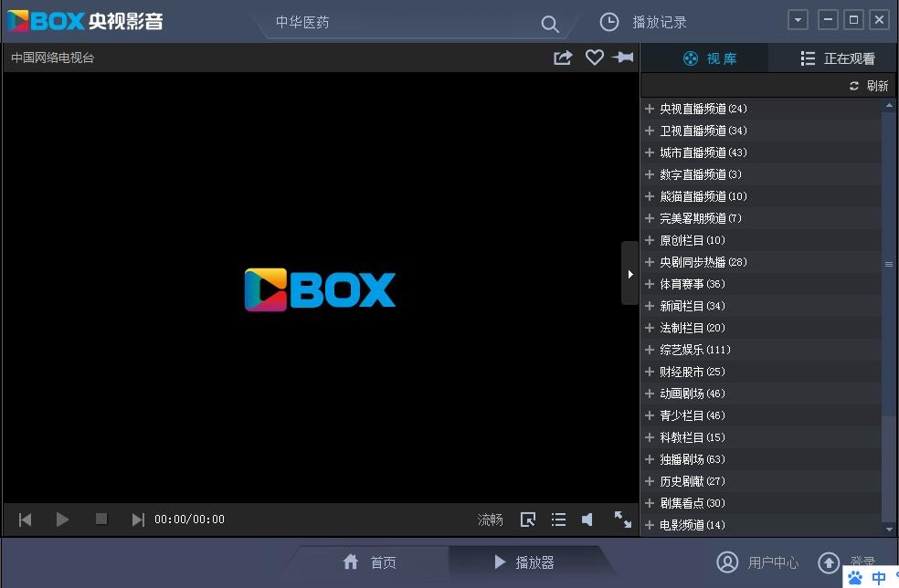Share the current video

pos(563,57)
